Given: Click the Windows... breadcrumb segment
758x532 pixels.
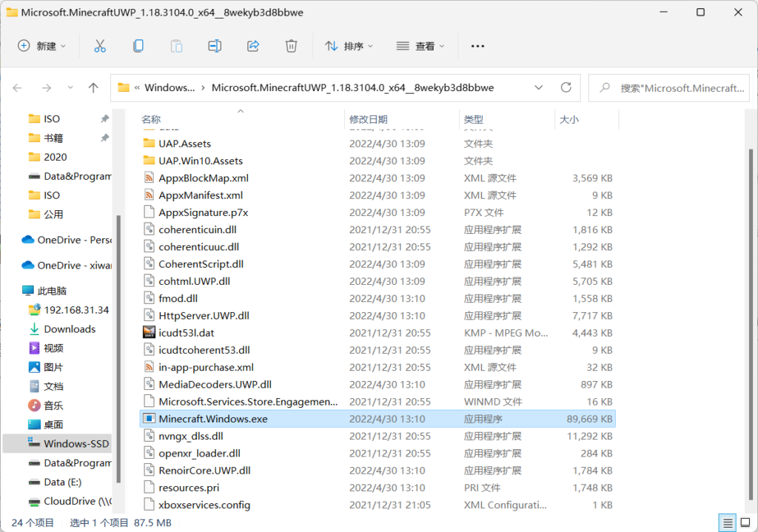Looking at the screenshot, I should coord(170,87).
